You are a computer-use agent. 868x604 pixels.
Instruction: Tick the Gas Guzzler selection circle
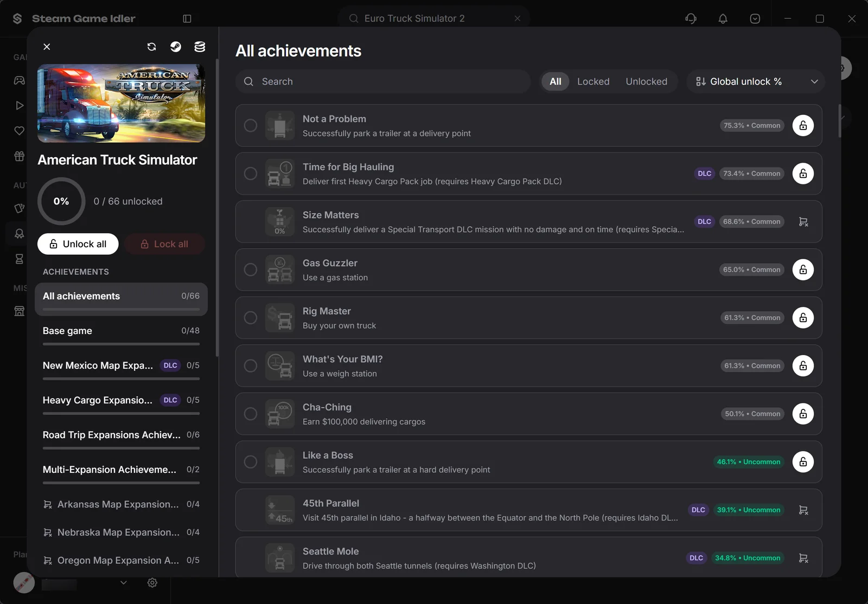tap(251, 269)
